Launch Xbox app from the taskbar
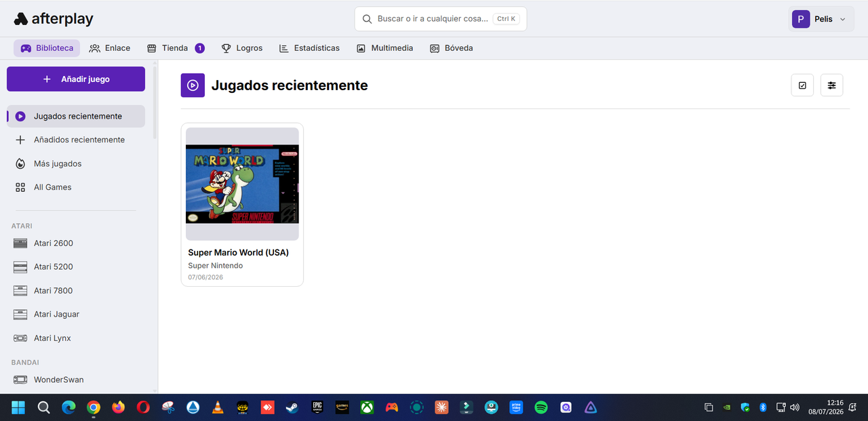The height and width of the screenshot is (421, 868). click(x=367, y=407)
